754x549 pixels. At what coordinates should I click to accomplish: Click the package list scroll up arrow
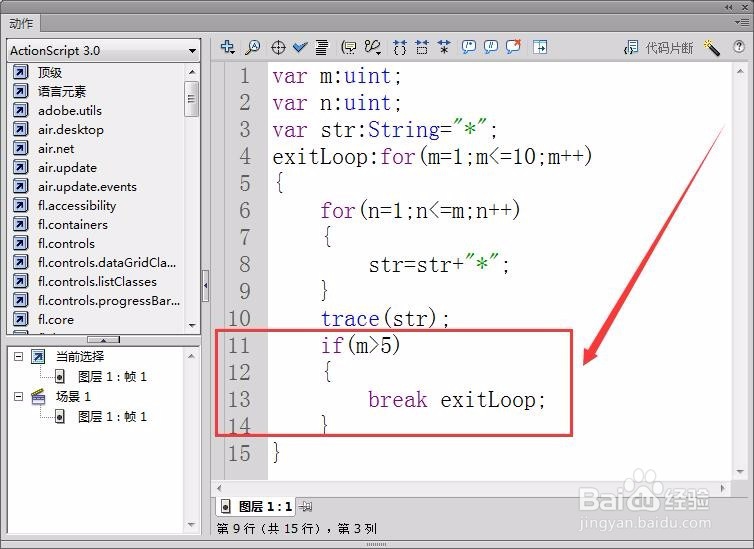pyautogui.click(x=192, y=72)
